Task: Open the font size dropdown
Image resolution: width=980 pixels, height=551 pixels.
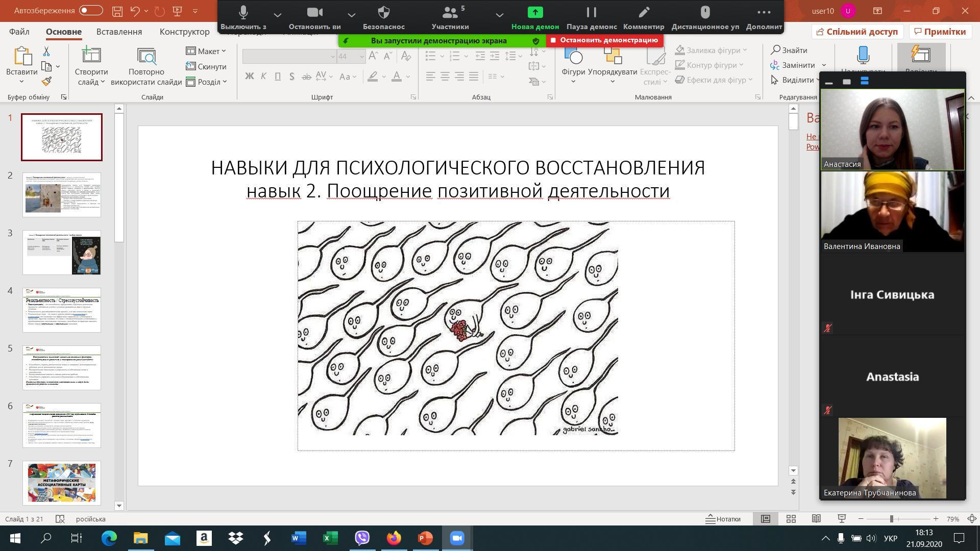Action: click(x=361, y=56)
